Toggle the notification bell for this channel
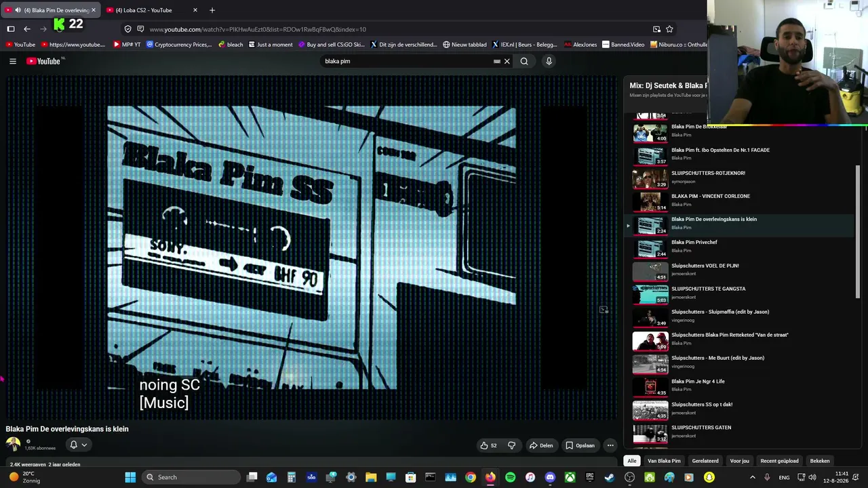The image size is (868, 488). [x=73, y=445]
